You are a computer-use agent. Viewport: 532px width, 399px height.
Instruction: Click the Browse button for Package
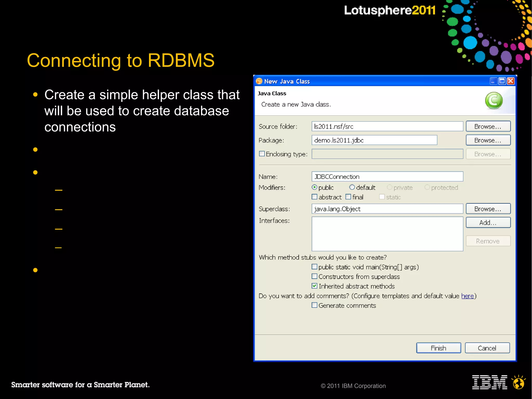(x=488, y=140)
